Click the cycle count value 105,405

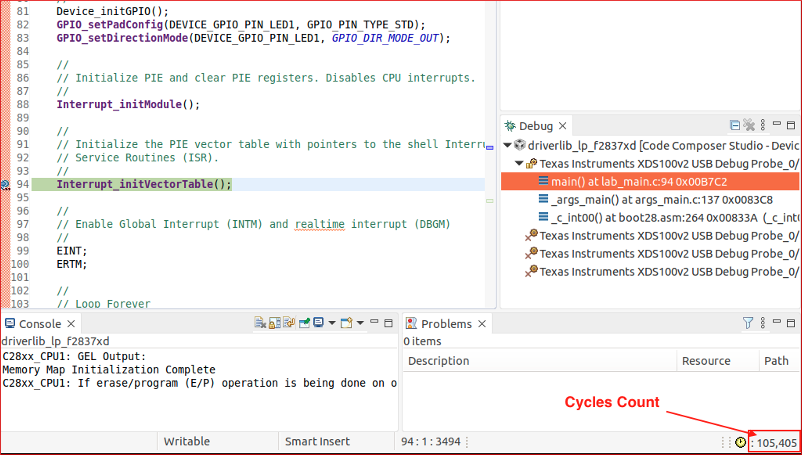click(777, 443)
